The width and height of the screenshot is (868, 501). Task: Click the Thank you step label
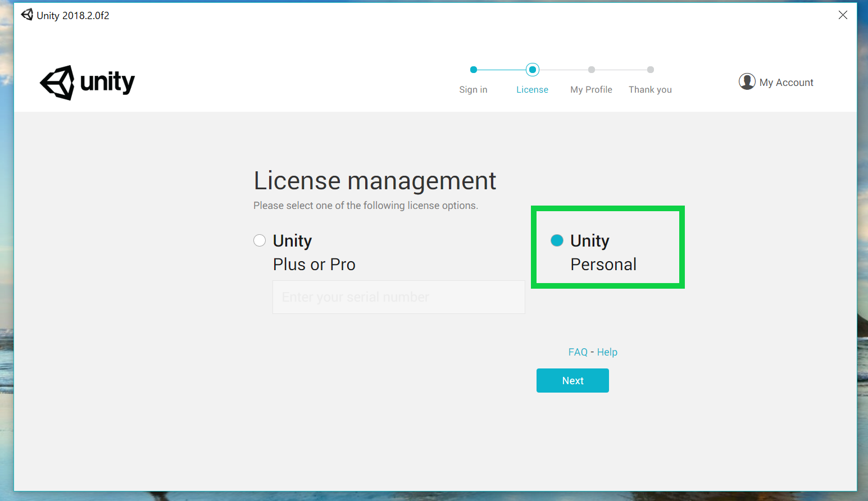650,90
